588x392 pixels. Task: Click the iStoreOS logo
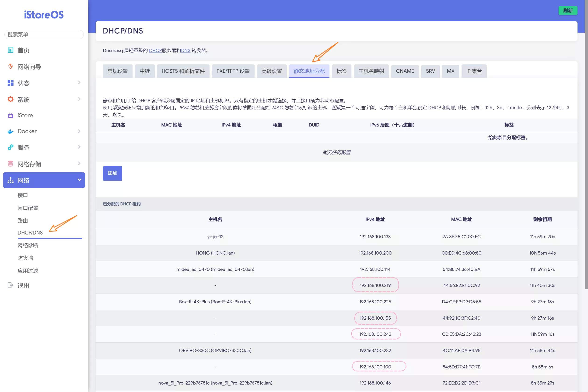pos(44,15)
